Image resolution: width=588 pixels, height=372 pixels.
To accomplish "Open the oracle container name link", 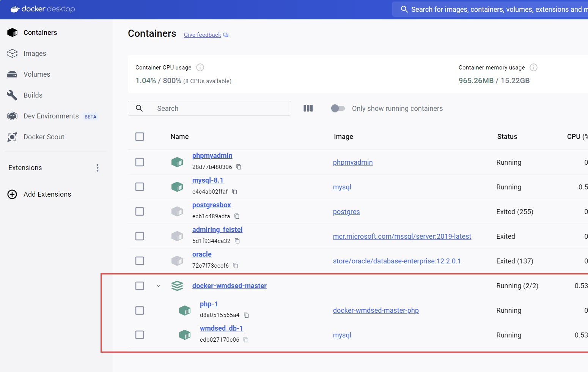I will pos(202,254).
